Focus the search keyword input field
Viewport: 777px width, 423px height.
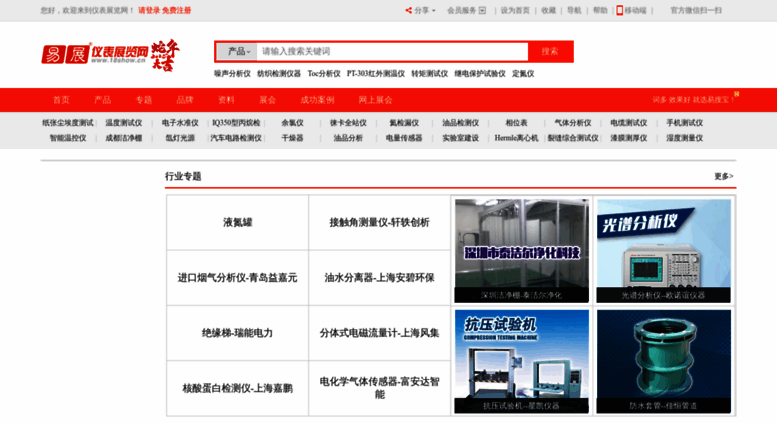coord(392,52)
